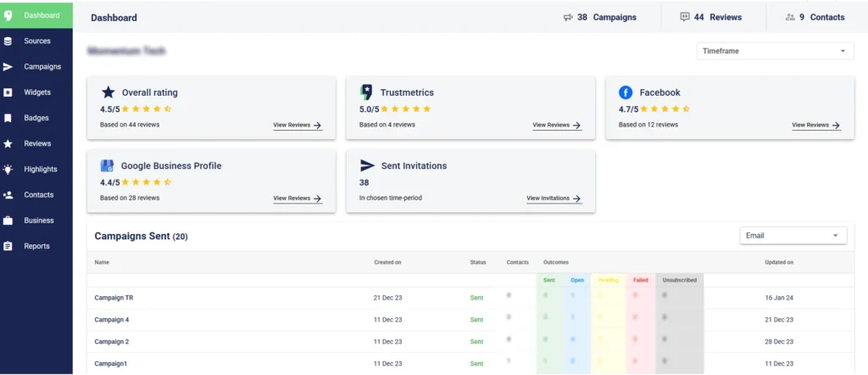Viewport: 868px width, 375px height.
Task: Click the Business briefcase icon
Action: [8, 221]
